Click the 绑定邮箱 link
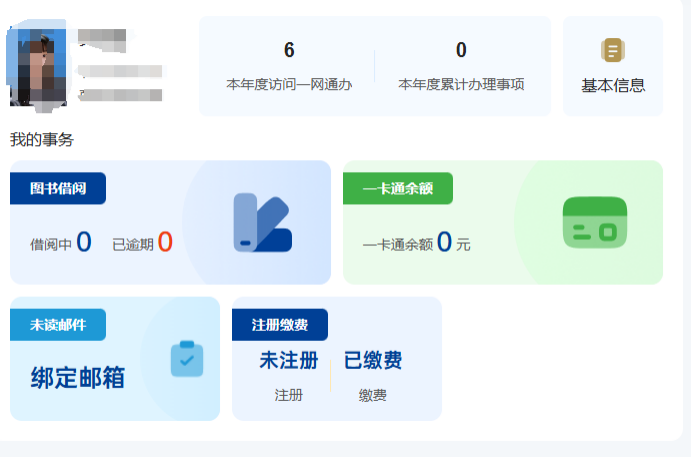Image resolution: width=692 pixels, height=461 pixels. point(78,377)
